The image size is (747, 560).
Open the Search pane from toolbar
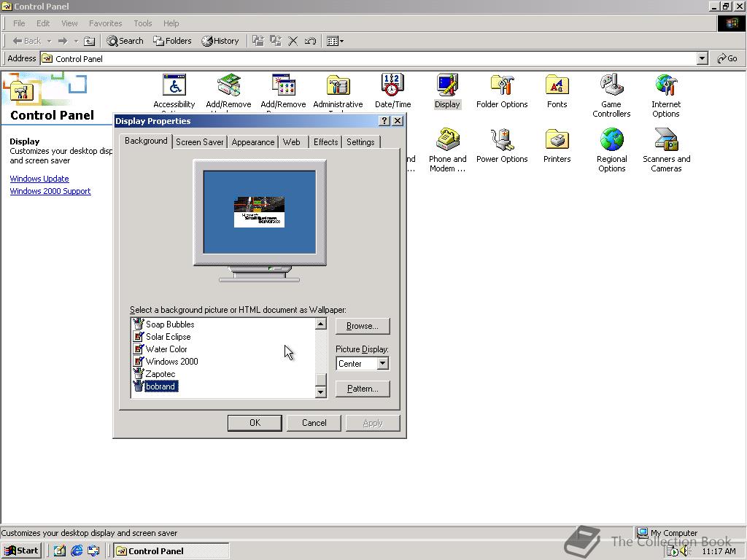pos(125,41)
